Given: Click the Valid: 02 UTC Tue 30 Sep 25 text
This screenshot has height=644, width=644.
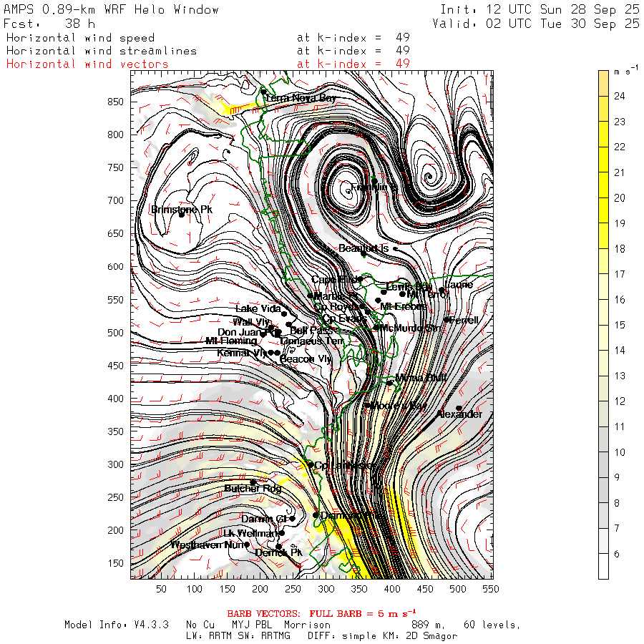Looking at the screenshot, I should (x=536, y=24).
